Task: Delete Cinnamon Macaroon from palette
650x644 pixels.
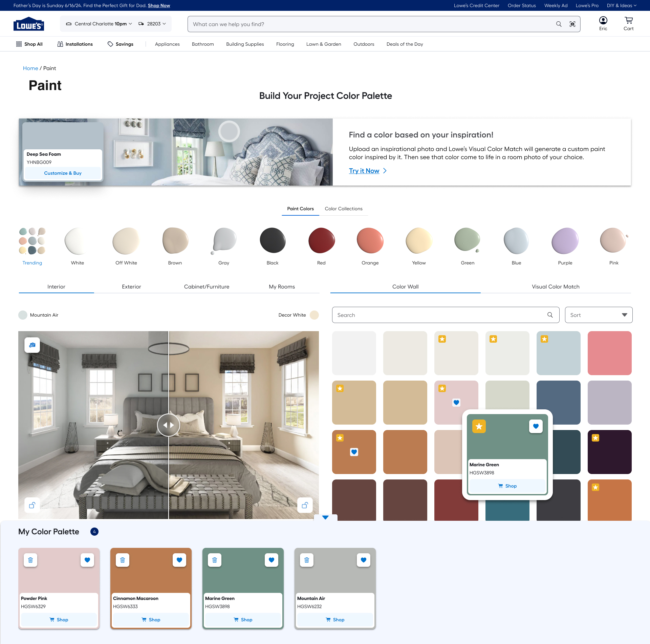Action: [123, 560]
